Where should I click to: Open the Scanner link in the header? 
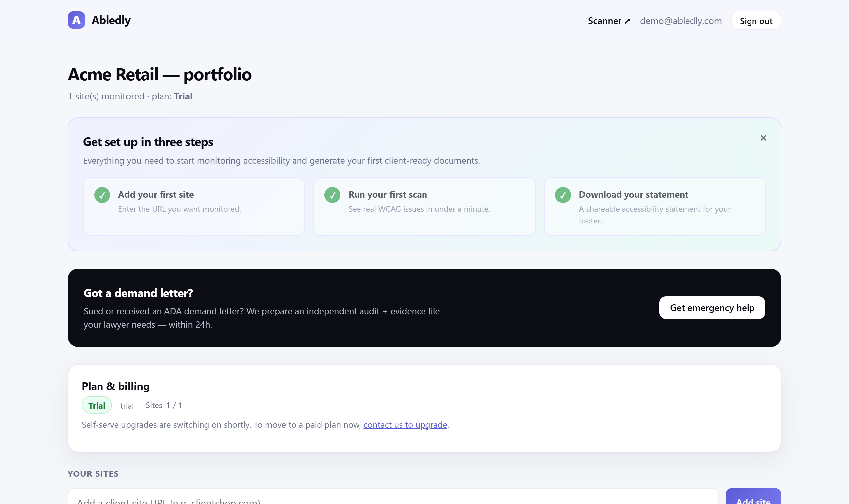[609, 21]
